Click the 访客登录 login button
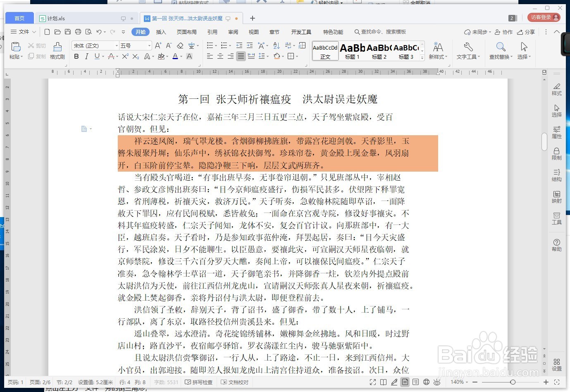The width and height of the screenshot is (570, 392). coord(544,17)
